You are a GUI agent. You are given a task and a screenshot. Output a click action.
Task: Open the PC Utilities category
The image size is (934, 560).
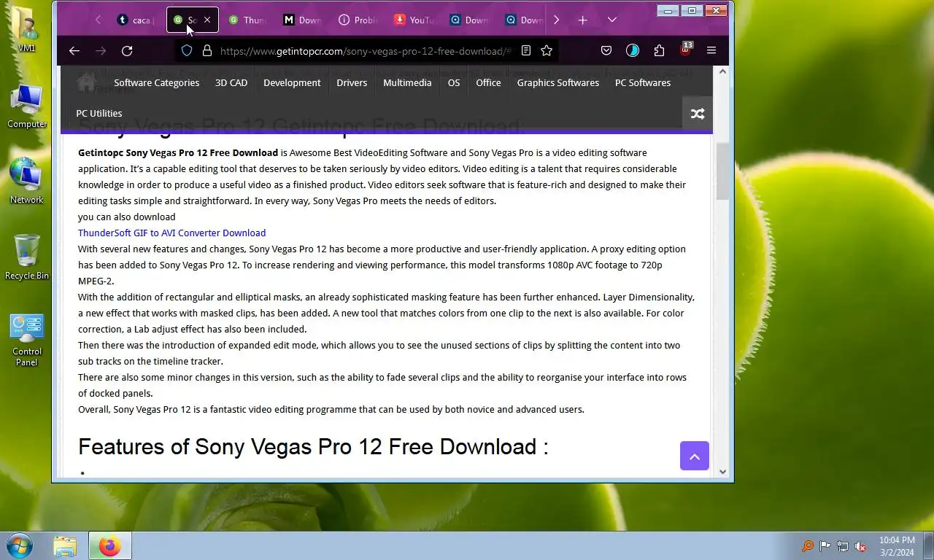tap(99, 113)
